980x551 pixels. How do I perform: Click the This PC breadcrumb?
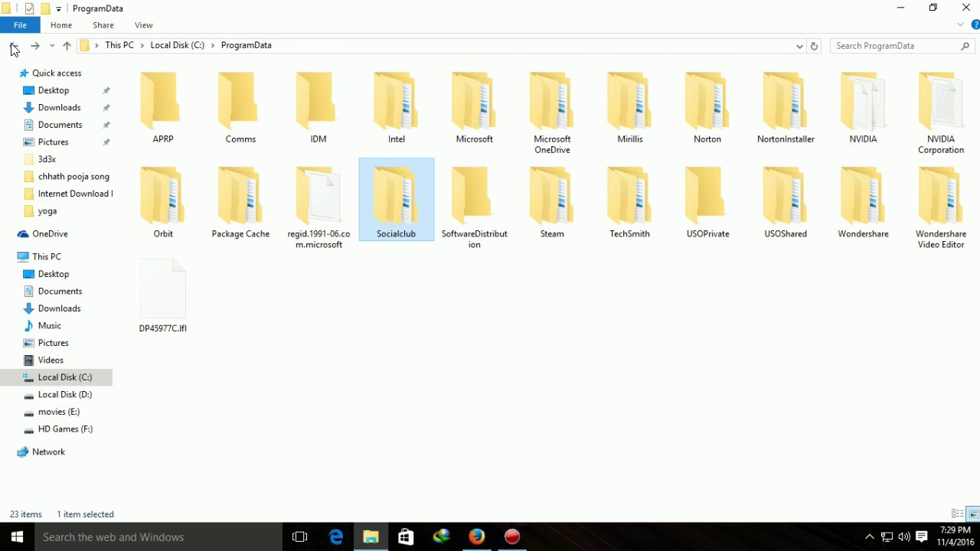[x=119, y=46]
